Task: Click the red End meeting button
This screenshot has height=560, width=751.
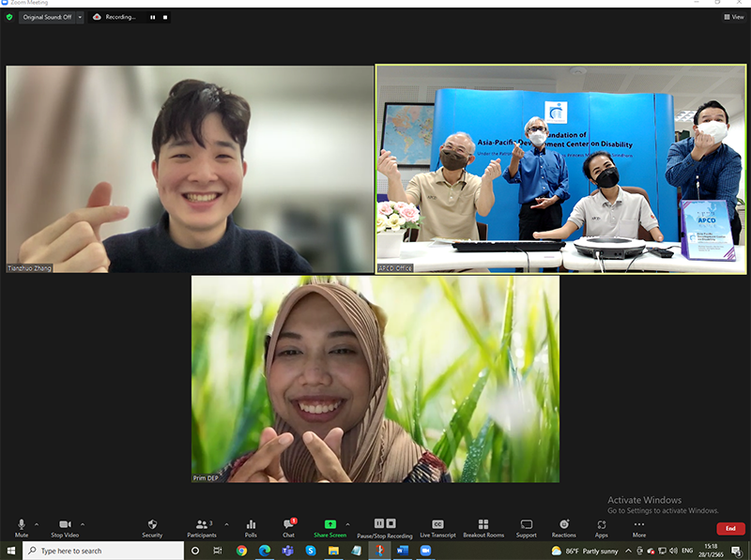Action: 730,529
